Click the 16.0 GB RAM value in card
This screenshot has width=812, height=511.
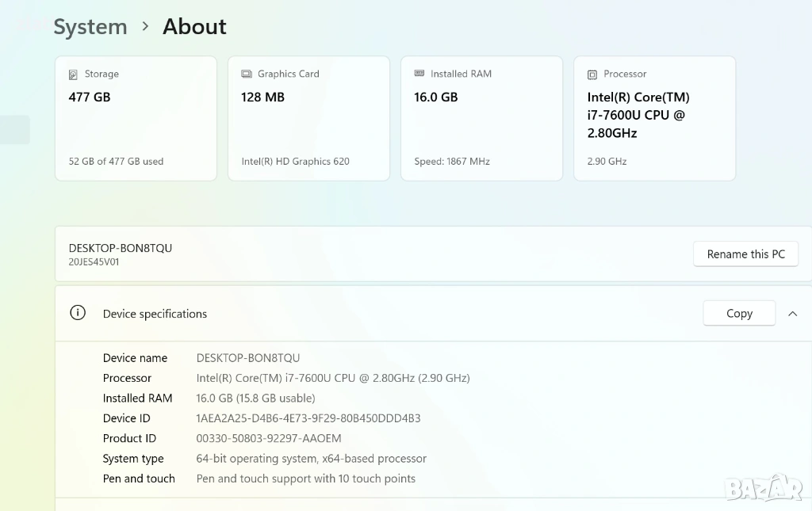(x=435, y=97)
